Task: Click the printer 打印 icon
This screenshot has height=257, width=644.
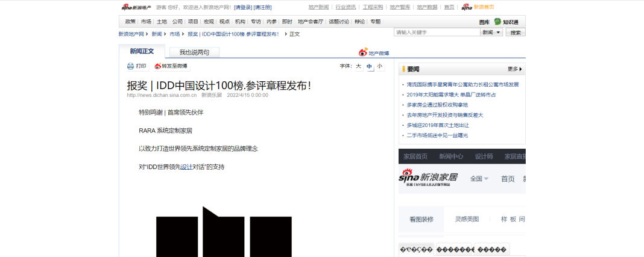Action: tap(131, 66)
